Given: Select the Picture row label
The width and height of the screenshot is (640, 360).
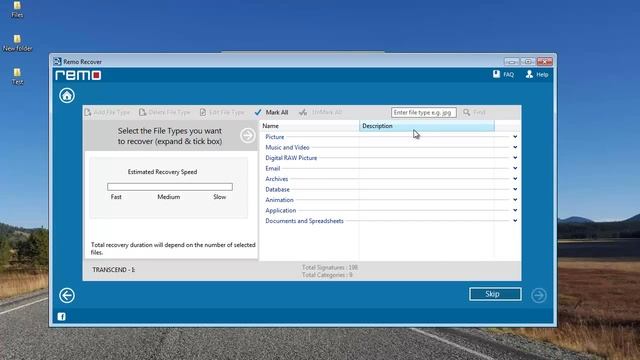Looking at the screenshot, I should (x=275, y=137).
